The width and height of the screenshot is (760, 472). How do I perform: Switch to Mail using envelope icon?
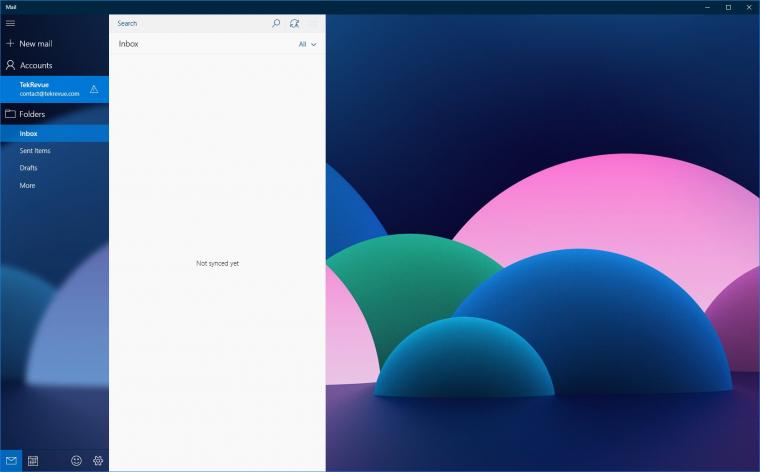click(11, 460)
